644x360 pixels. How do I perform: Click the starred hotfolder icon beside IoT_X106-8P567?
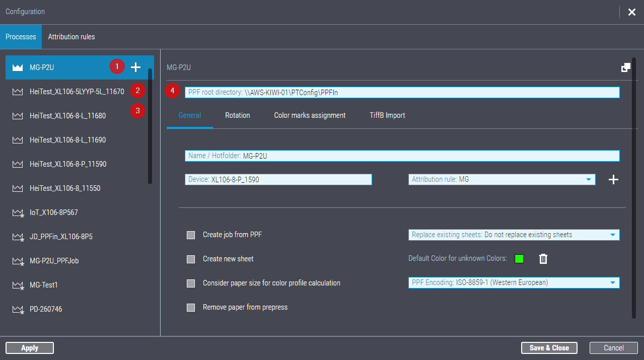[x=18, y=212]
